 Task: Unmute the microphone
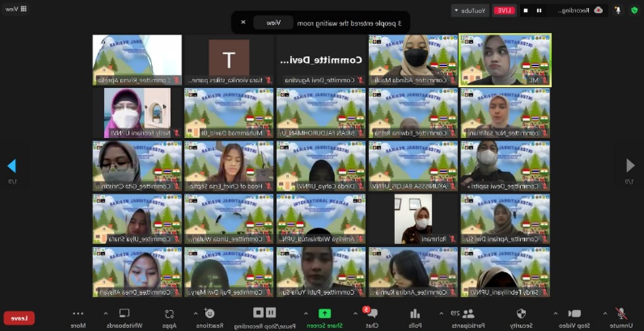[621, 314]
